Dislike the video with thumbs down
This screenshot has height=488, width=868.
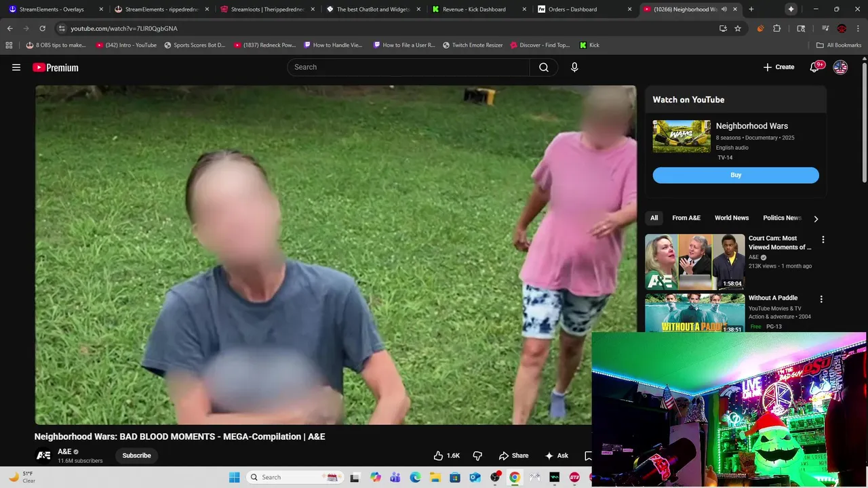coord(477,455)
